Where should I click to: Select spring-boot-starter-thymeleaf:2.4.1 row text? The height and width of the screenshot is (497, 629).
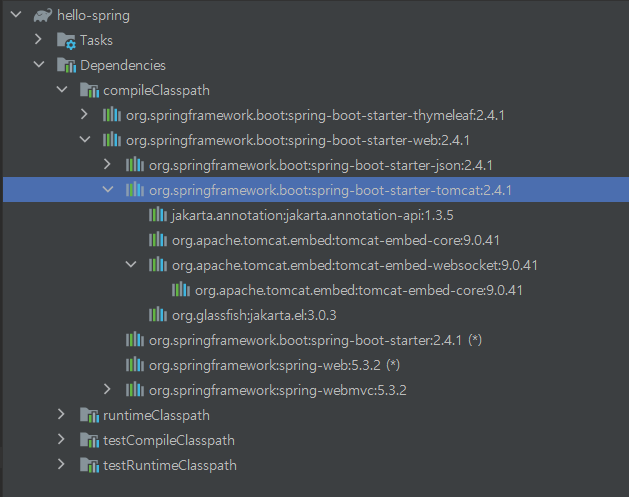(315, 116)
